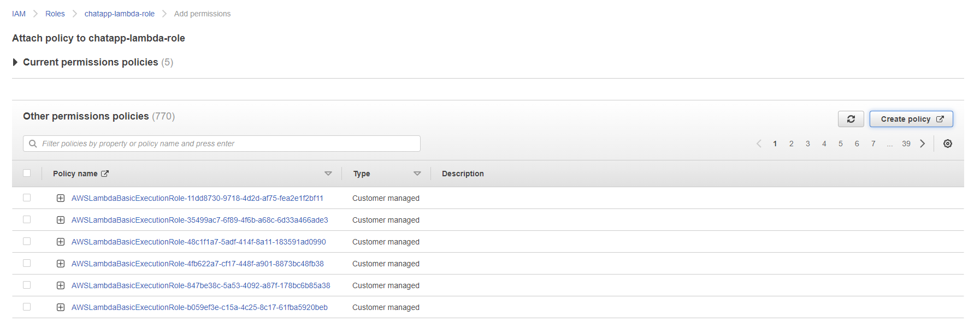Click Roles breadcrumb link
This screenshot has height=322, width=980.
coord(55,14)
